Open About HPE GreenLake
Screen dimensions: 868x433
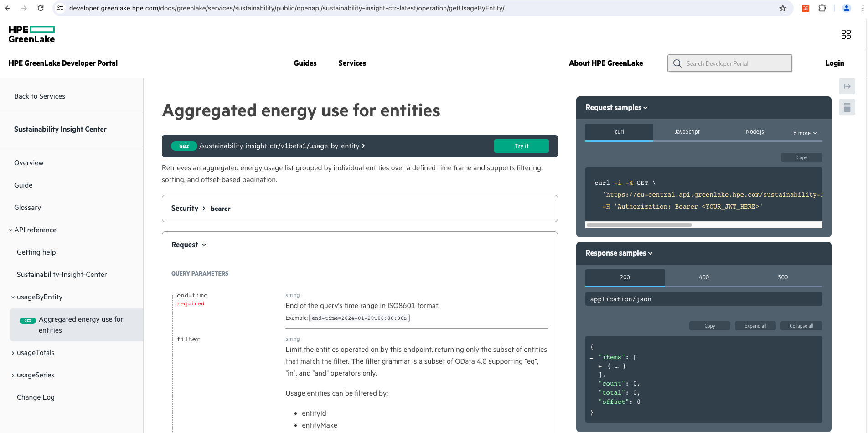click(x=606, y=63)
